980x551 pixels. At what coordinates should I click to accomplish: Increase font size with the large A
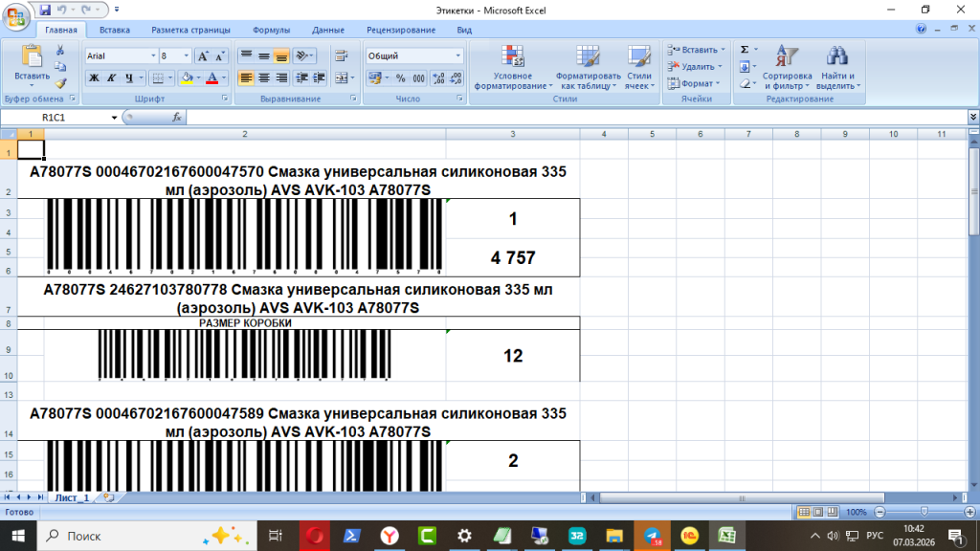point(203,56)
